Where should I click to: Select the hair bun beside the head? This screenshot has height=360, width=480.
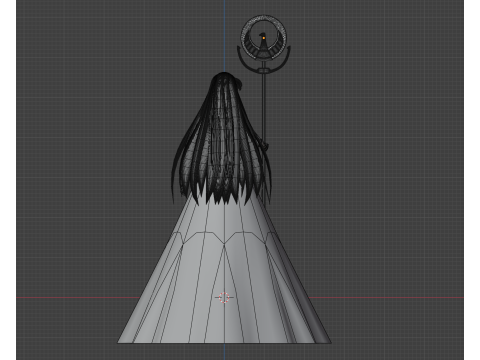click(238, 83)
